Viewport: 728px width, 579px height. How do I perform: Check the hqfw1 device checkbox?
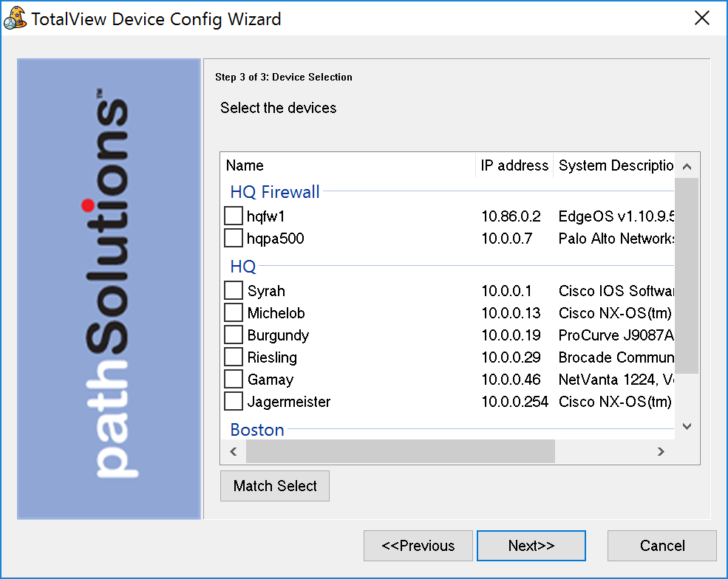234,216
